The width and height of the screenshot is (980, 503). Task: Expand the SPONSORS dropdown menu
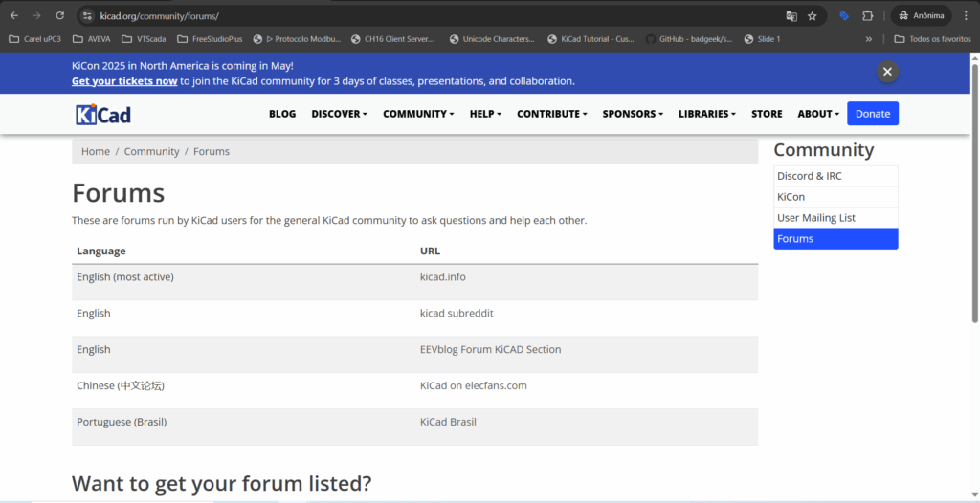point(633,114)
